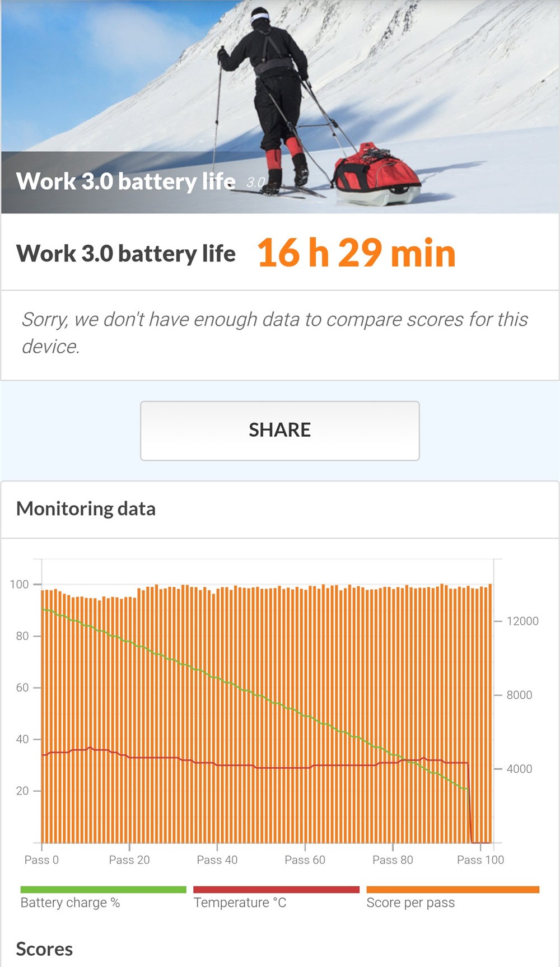
Task: Select the Temperature °C legend label
Action: coord(240,903)
